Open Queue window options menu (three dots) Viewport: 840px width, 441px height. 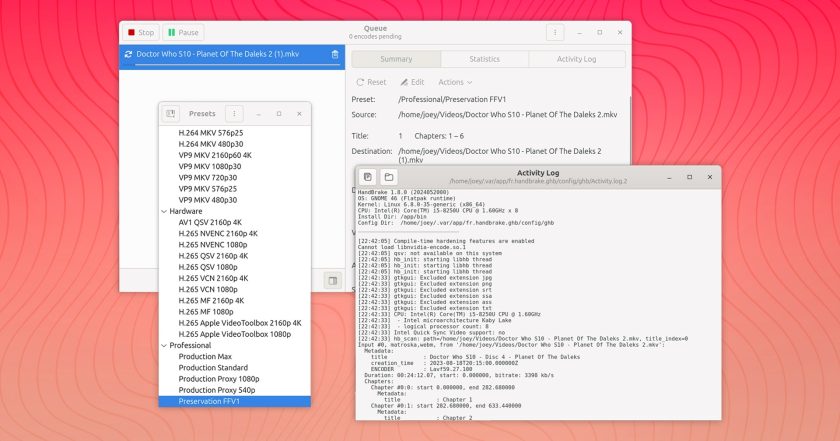(555, 33)
